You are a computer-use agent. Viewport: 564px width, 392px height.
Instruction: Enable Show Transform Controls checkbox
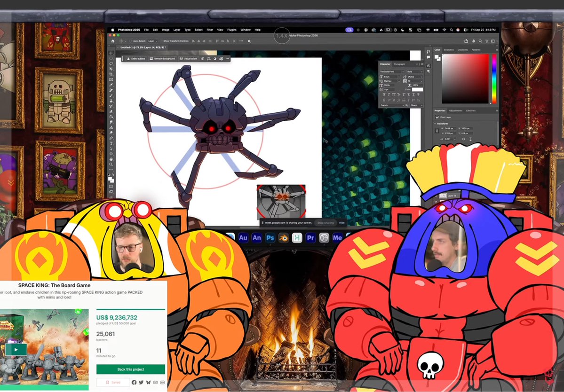[161, 41]
